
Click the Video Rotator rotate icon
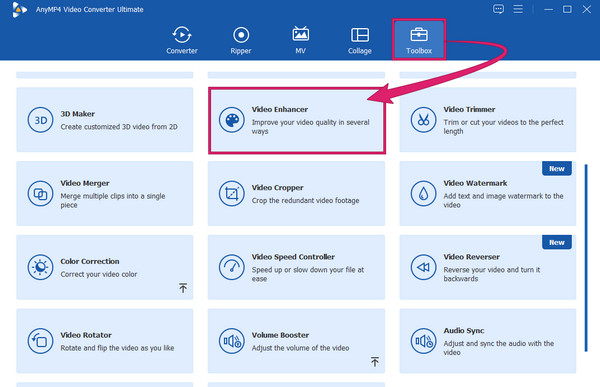(40, 341)
